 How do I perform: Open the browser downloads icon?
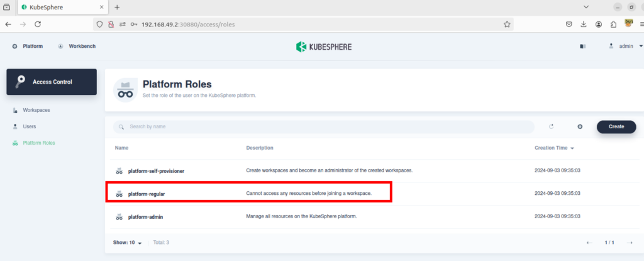[x=584, y=25]
